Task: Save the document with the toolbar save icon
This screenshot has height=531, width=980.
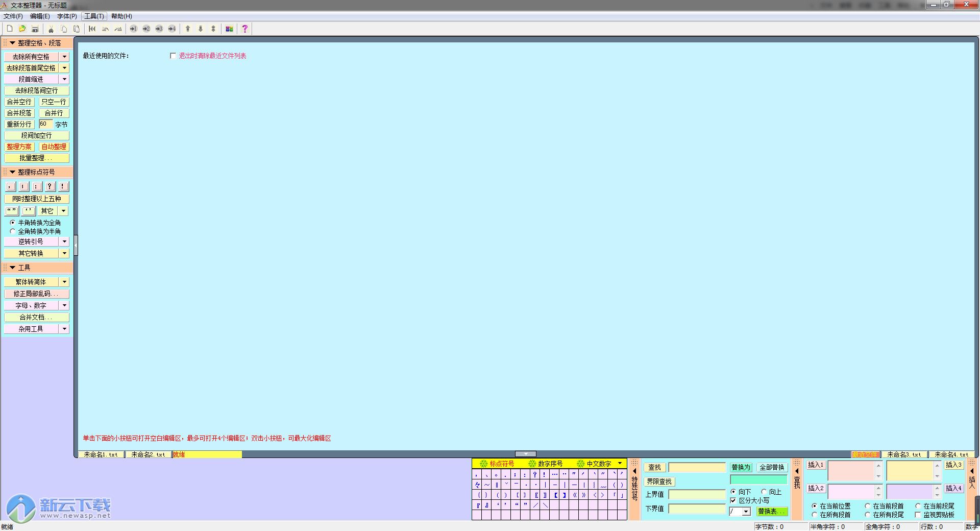Action: click(x=35, y=29)
